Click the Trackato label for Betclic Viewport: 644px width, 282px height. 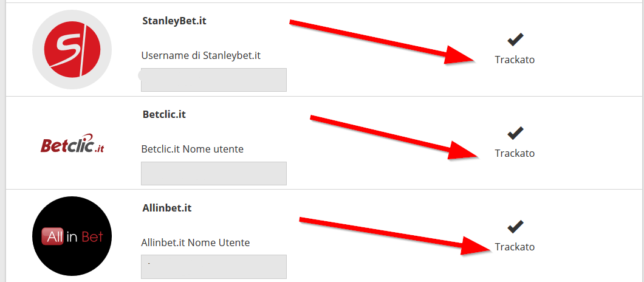515,153
